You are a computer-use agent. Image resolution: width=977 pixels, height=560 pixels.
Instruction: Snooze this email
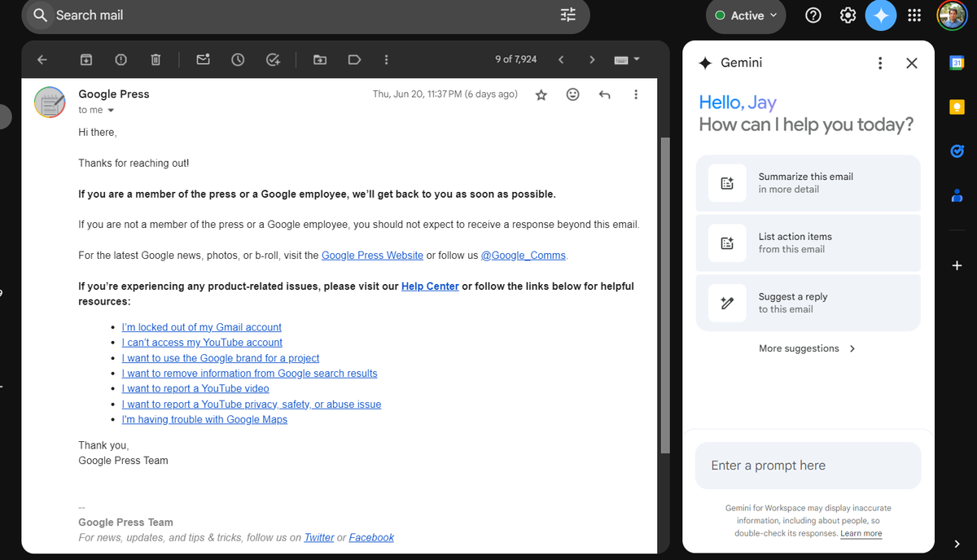[237, 59]
